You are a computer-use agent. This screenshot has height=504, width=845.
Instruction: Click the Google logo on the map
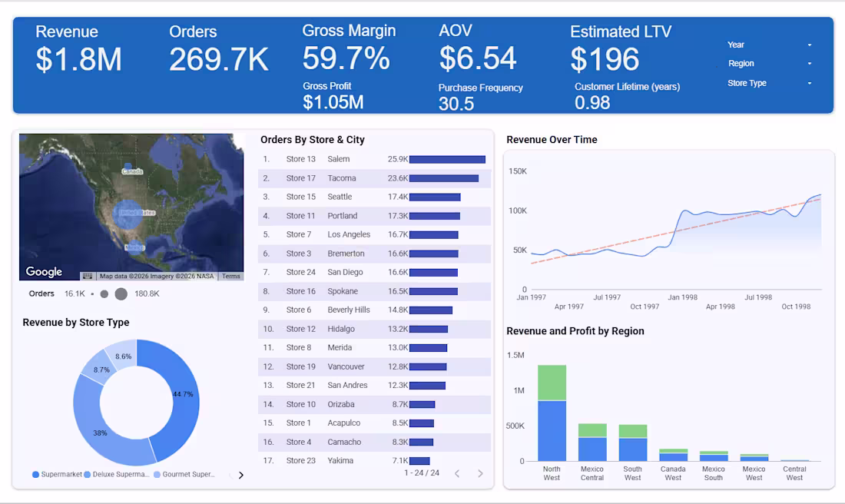pos(45,271)
